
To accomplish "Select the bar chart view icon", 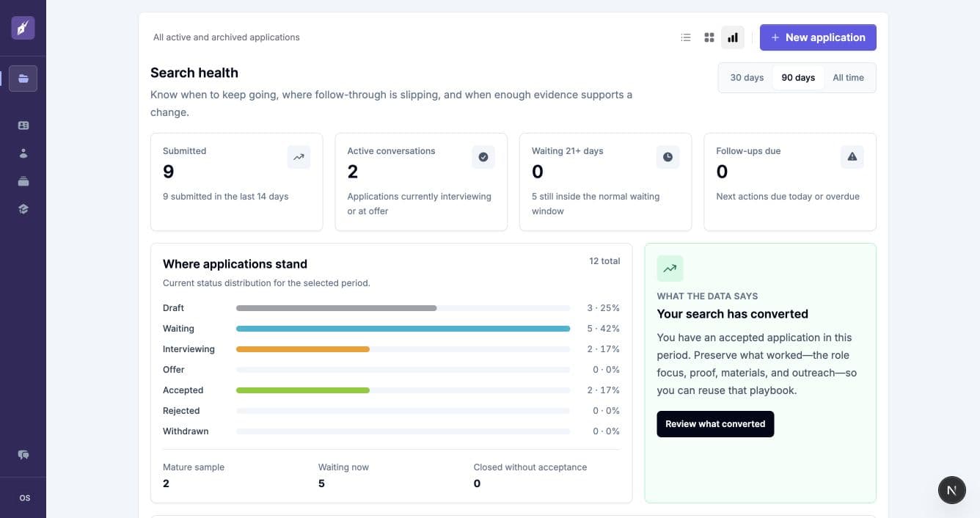I will [733, 37].
